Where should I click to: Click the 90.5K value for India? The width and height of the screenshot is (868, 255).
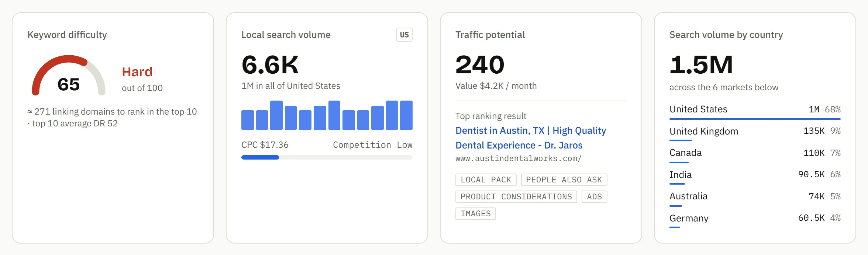[x=811, y=174]
